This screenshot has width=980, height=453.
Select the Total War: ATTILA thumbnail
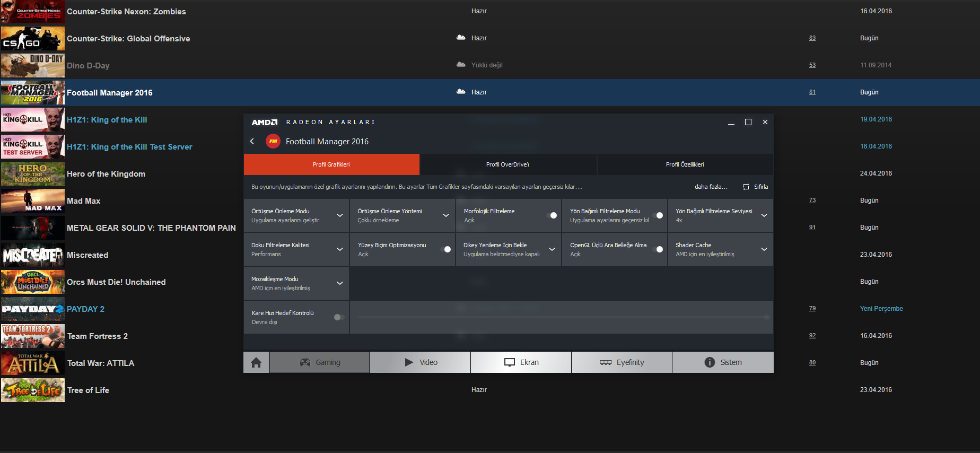pos(33,363)
